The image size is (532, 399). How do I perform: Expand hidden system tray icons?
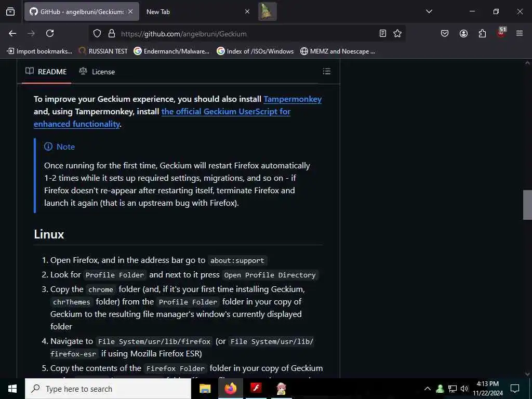tap(428, 389)
